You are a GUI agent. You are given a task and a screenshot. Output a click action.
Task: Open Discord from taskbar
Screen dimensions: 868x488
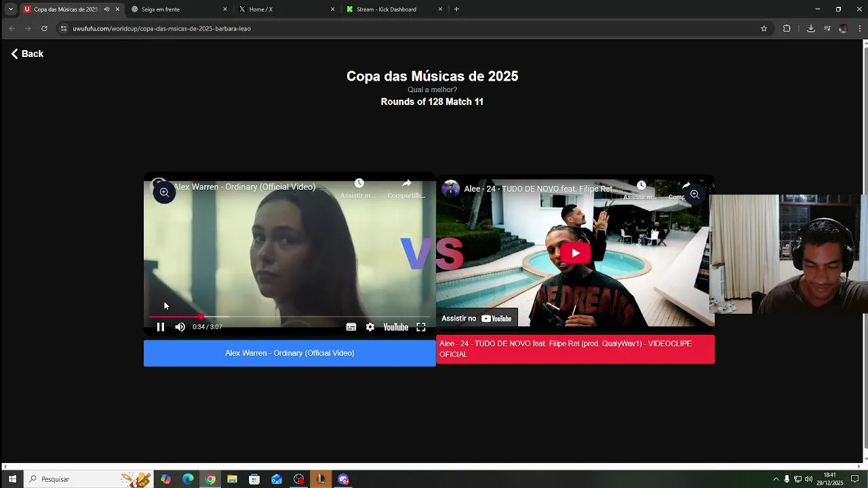pos(343,479)
